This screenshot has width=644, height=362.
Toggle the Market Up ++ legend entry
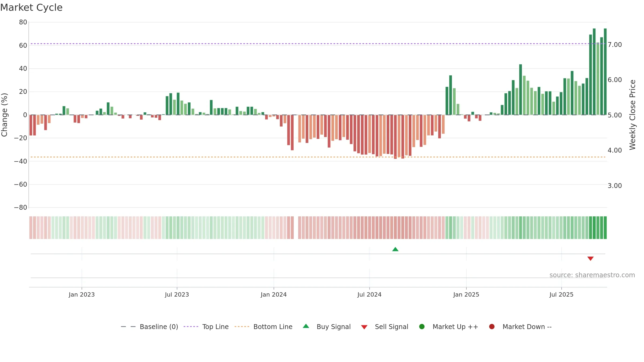coord(449,327)
